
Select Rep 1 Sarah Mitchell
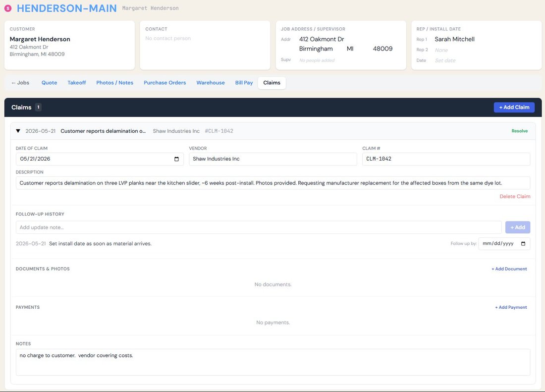click(454, 39)
